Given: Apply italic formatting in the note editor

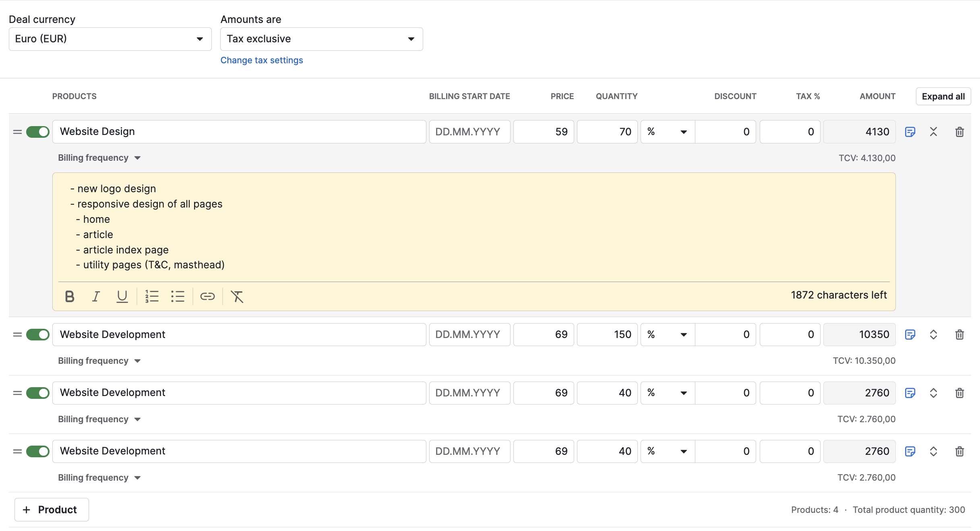Looking at the screenshot, I should (x=95, y=296).
